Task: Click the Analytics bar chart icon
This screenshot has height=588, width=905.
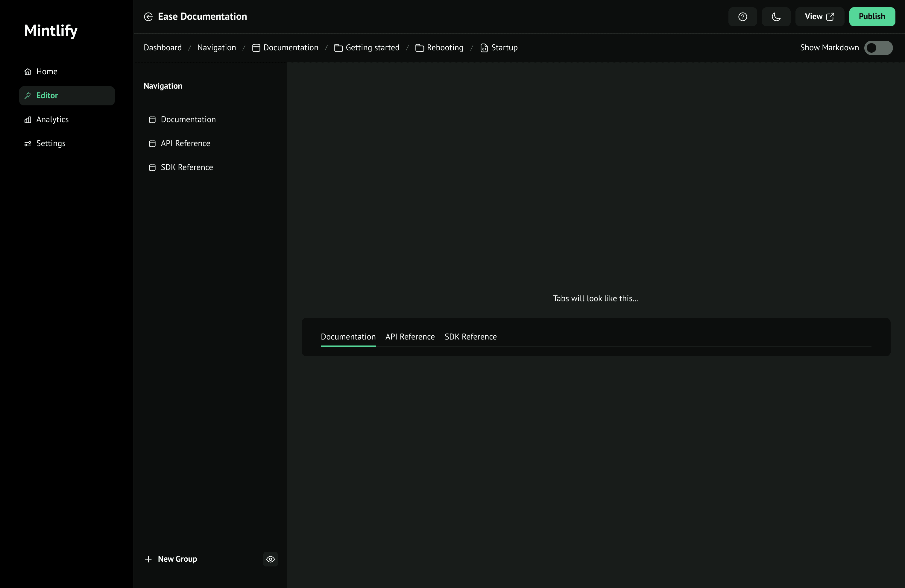Action: pos(28,120)
